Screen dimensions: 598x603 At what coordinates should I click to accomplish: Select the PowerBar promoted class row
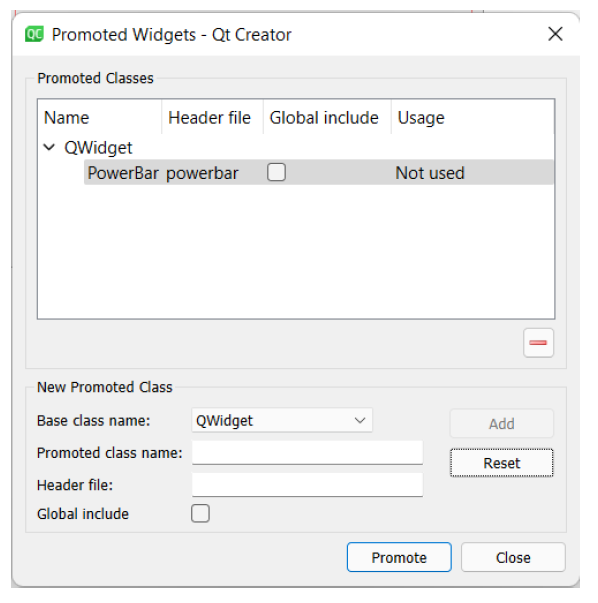pyautogui.click(x=318, y=172)
